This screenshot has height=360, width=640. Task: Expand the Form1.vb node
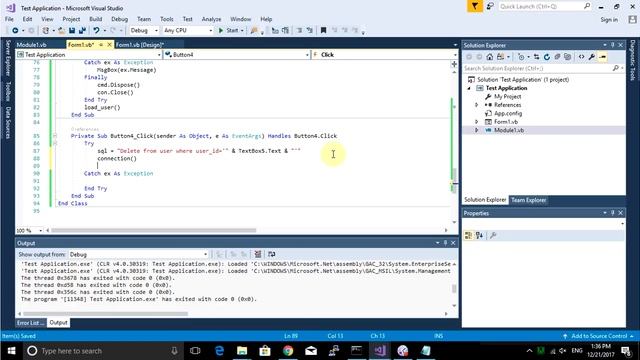(476, 122)
